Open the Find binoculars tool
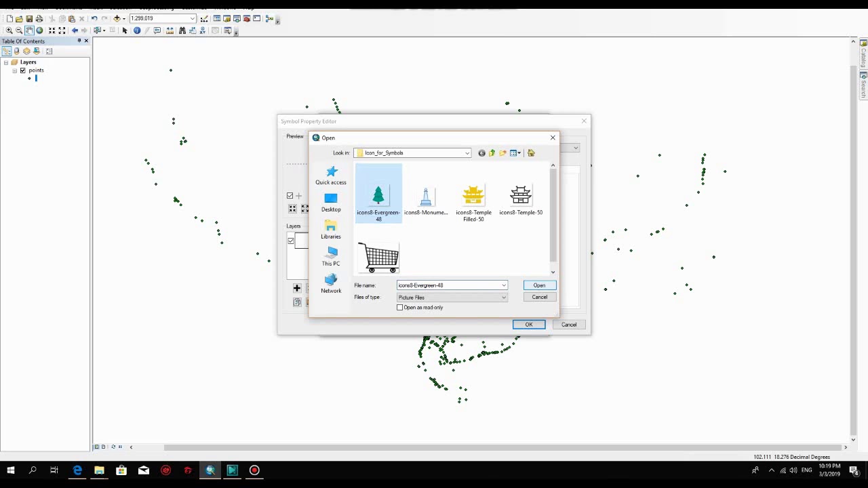 182,30
